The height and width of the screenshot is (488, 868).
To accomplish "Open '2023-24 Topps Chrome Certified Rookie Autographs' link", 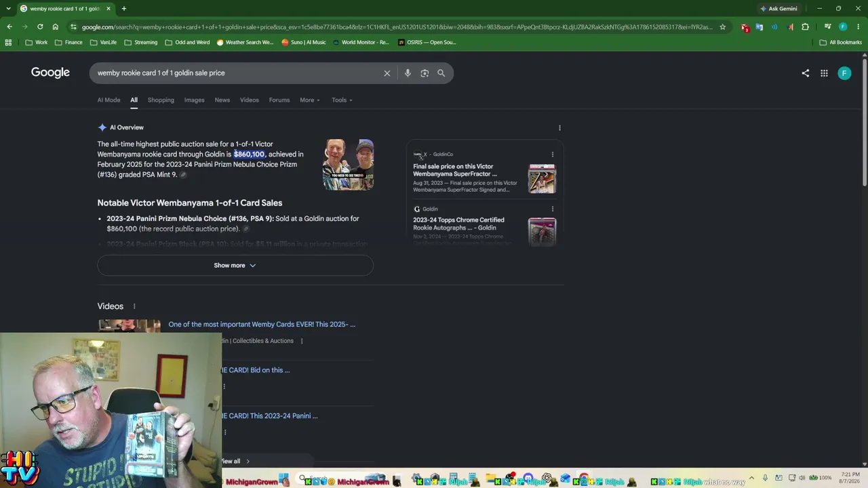I will [x=458, y=224].
